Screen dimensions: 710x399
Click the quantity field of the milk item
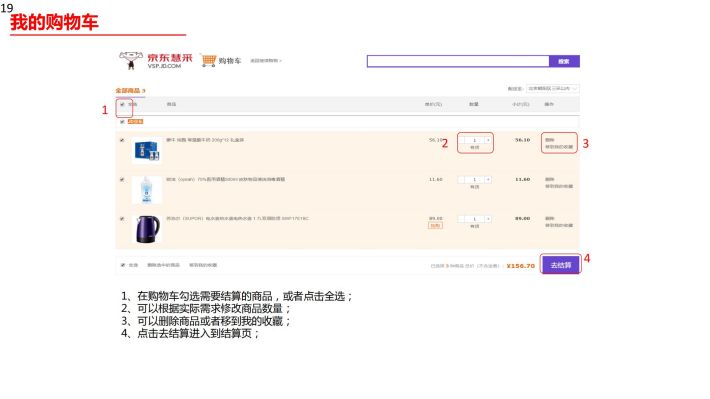[x=475, y=140]
